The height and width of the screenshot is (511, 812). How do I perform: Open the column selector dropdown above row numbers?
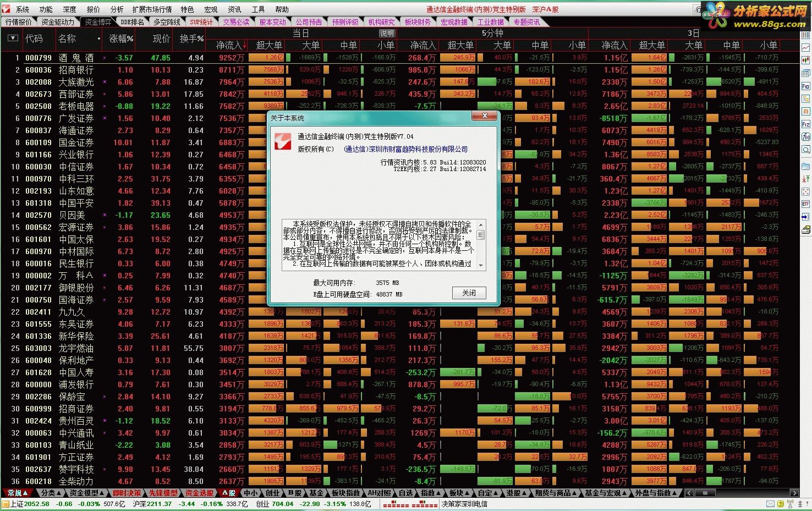pos(13,39)
